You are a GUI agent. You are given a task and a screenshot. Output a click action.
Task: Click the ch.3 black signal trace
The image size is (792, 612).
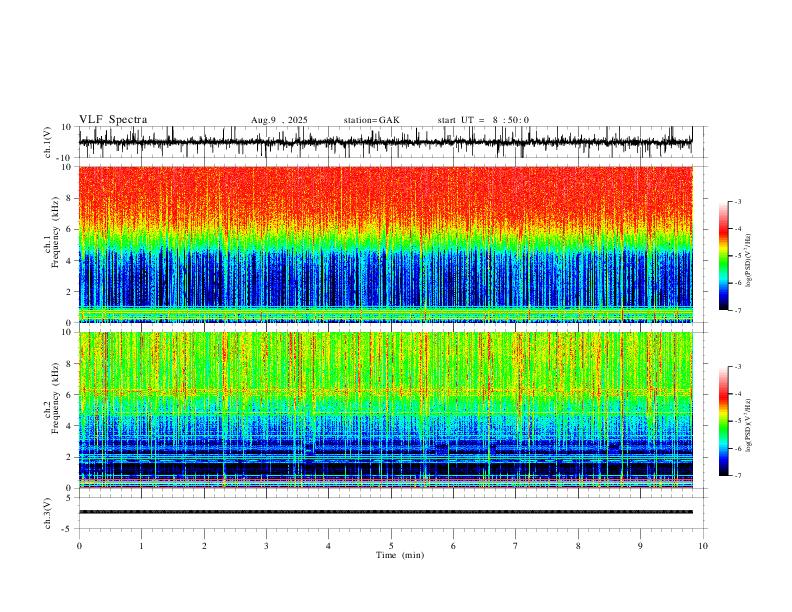385,512
